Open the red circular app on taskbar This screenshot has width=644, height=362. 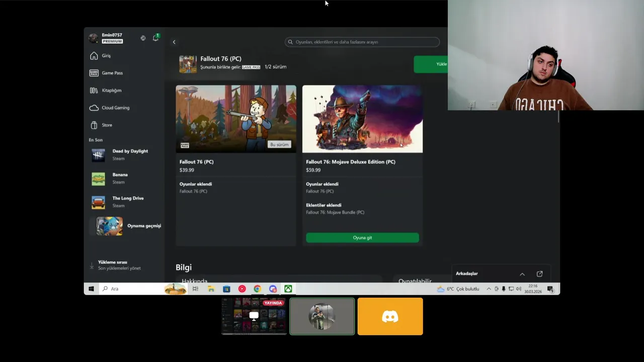point(242,289)
